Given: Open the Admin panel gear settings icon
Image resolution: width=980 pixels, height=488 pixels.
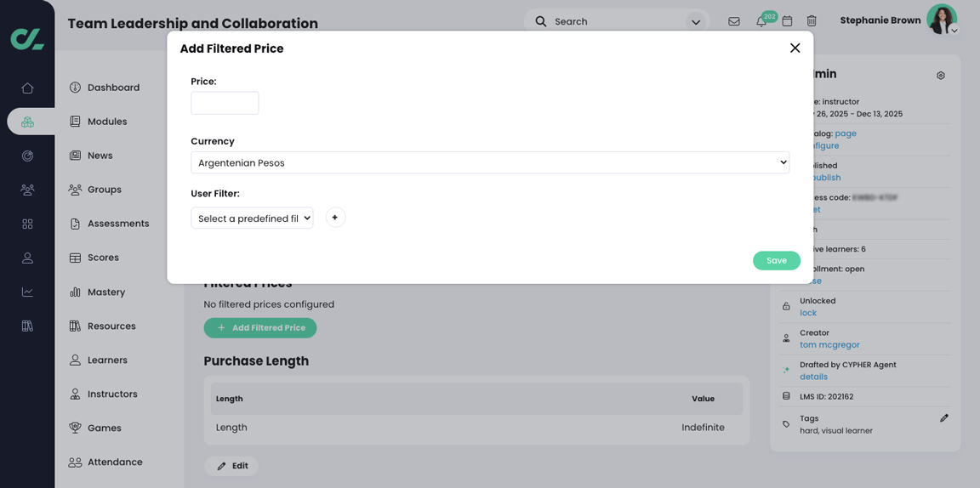Looking at the screenshot, I should coord(941,76).
